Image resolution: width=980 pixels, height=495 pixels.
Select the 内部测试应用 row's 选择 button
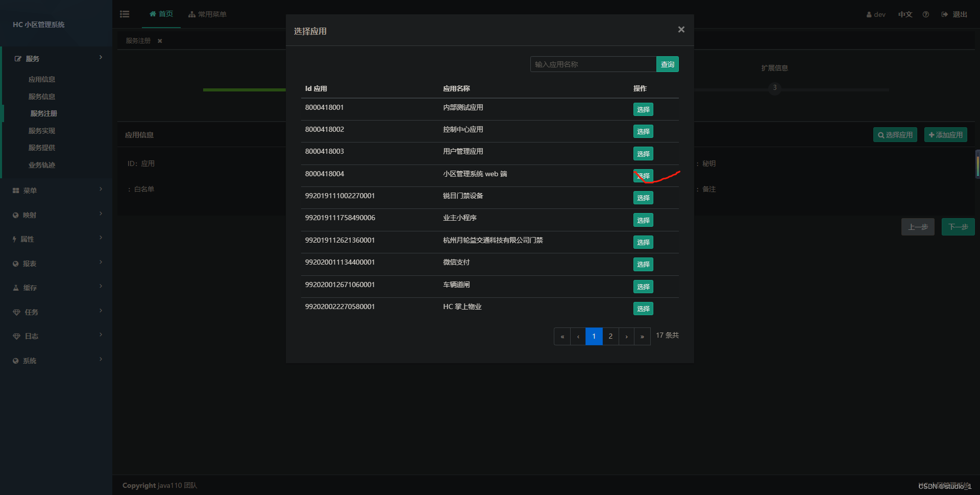[643, 109]
